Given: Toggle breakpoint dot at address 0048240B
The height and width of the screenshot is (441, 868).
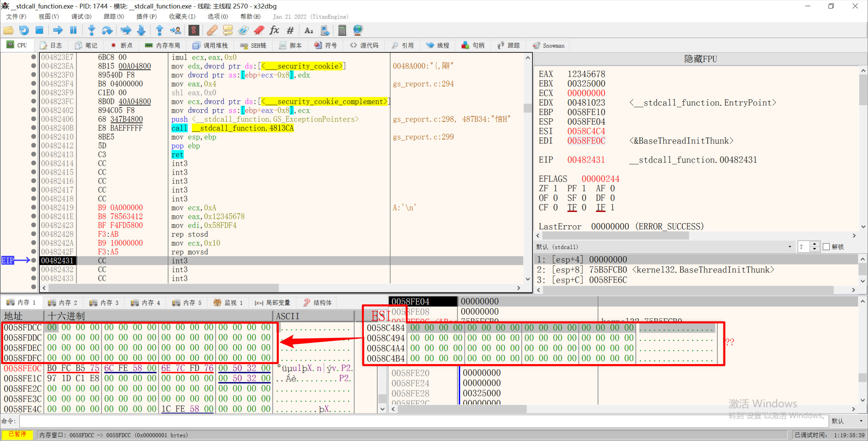Looking at the screenshot, I should tap(34, 128).
